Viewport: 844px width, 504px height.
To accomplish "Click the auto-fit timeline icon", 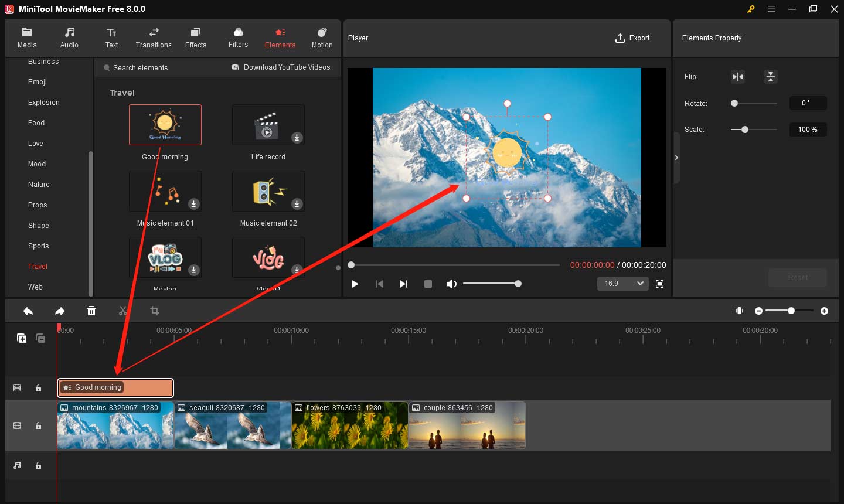I will coord(740,311).
